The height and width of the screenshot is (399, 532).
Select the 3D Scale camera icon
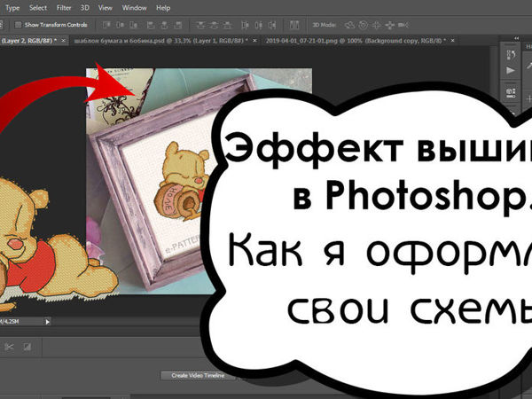click(x=403, y=25)
